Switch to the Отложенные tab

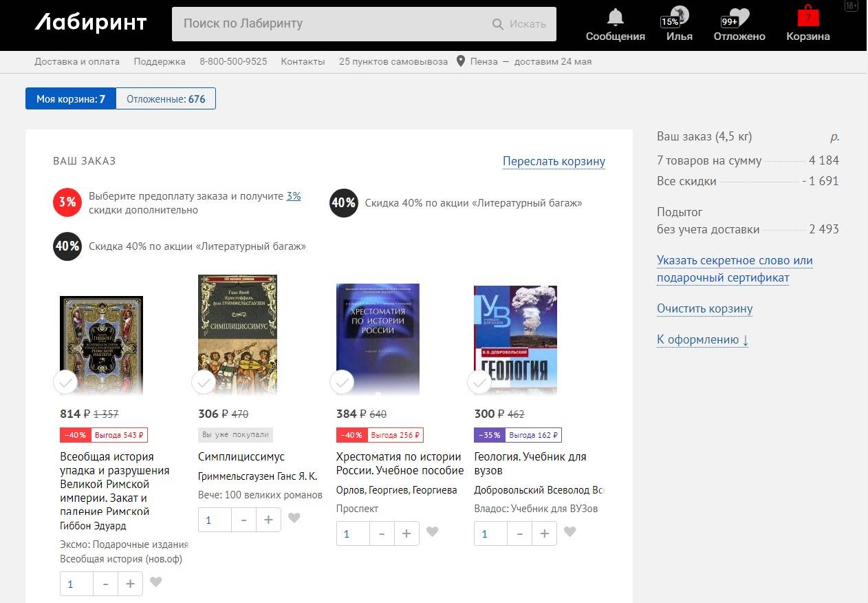(x=166, y=98)
